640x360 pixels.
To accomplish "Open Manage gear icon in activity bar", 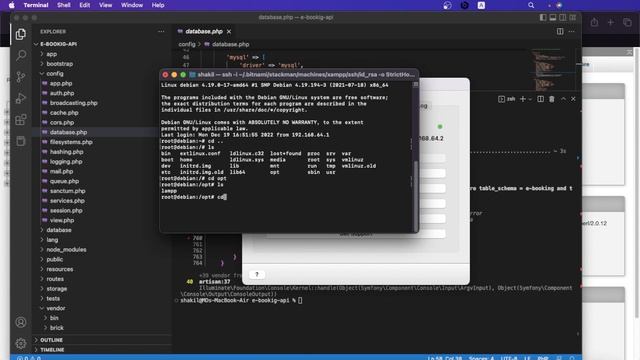I will [x=20, y=343].
